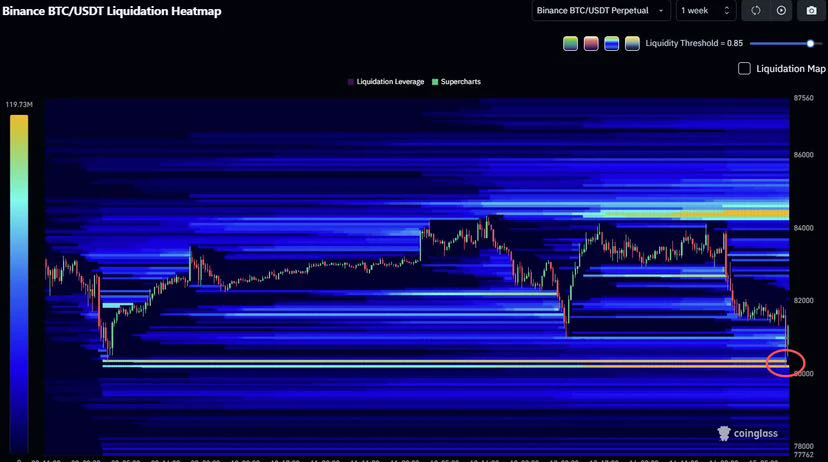Click the refresh chart icon
The width and height of the screenshot is (828, 462).
[x=756, y=11]
